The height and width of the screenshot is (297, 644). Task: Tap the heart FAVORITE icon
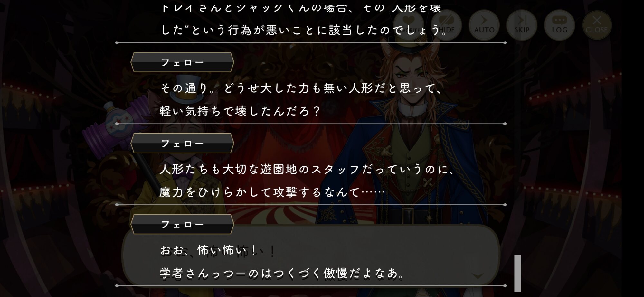coord(408,25)
